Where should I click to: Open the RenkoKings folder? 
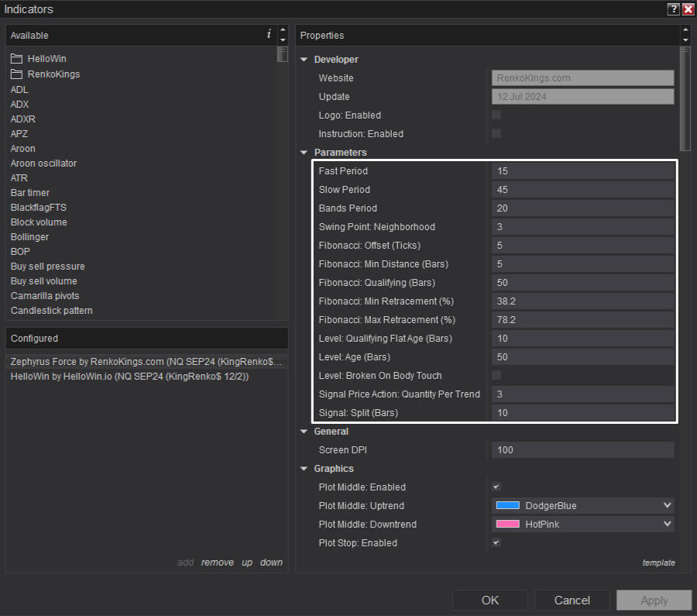(53, 74)
